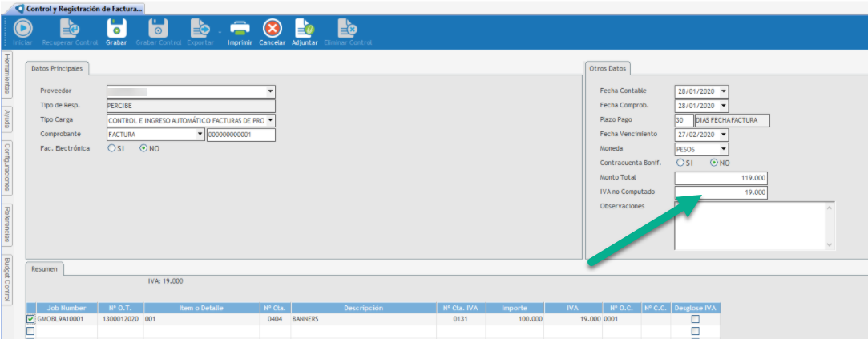Open the Proveedor dropdown
The image size is (868, 339).
(270, 91)
